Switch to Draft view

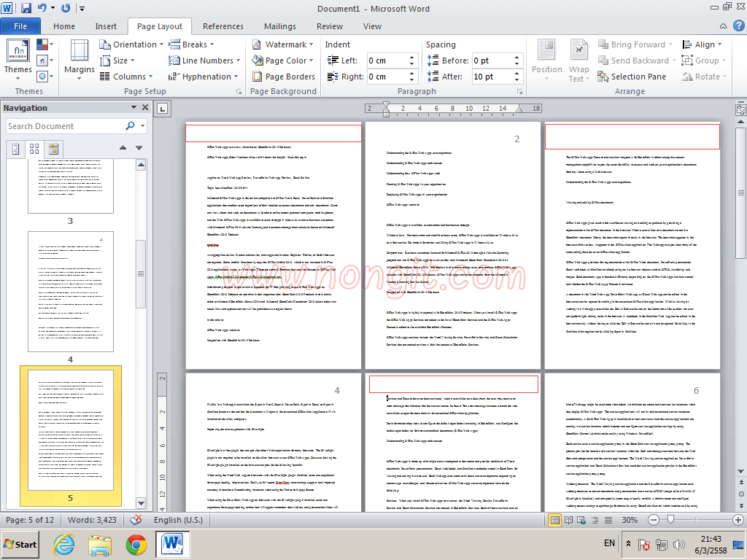(x=608, y=520)
